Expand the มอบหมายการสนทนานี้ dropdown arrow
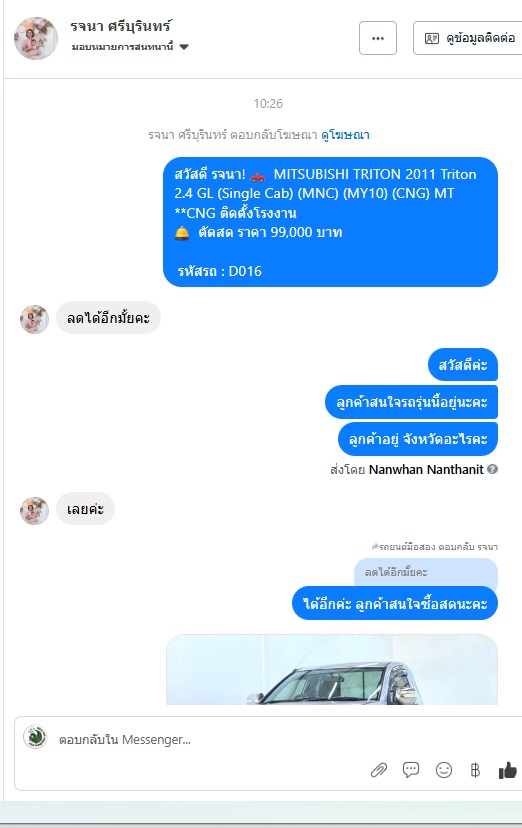 coord(184,46)
